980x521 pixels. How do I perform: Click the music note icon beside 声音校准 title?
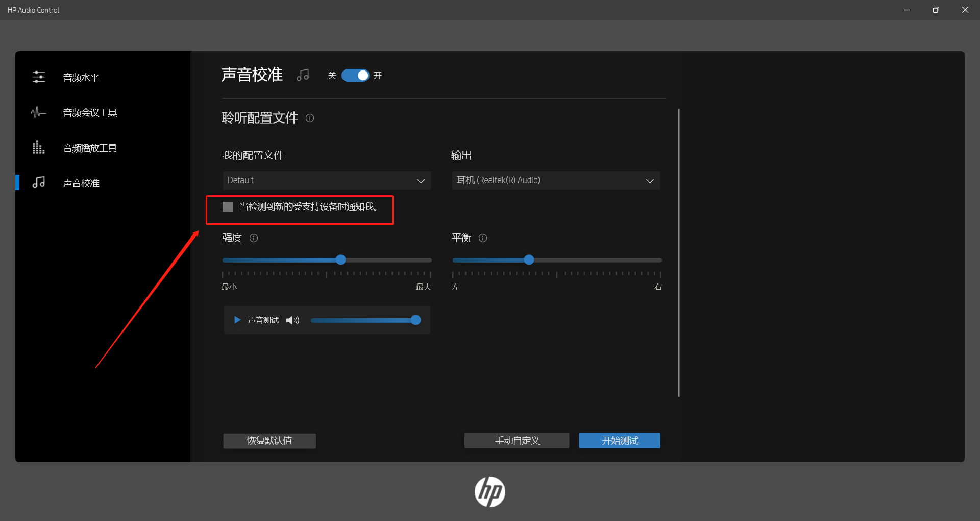click(303, 76)
